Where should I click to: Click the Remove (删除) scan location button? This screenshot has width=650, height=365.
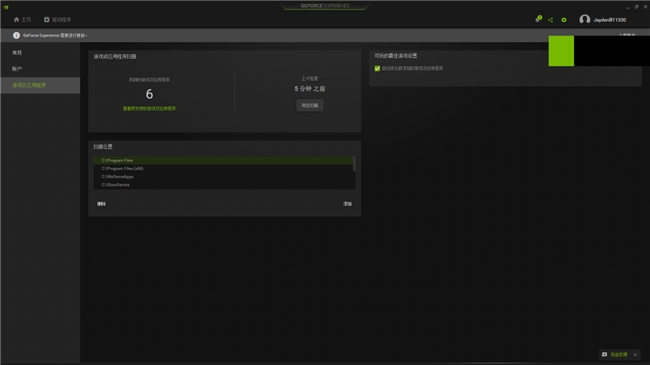[102, 204]
